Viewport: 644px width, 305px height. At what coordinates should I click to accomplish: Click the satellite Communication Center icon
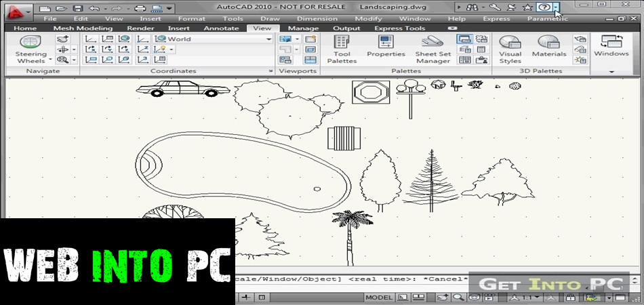pyautogui.click(x=511, y=7)
